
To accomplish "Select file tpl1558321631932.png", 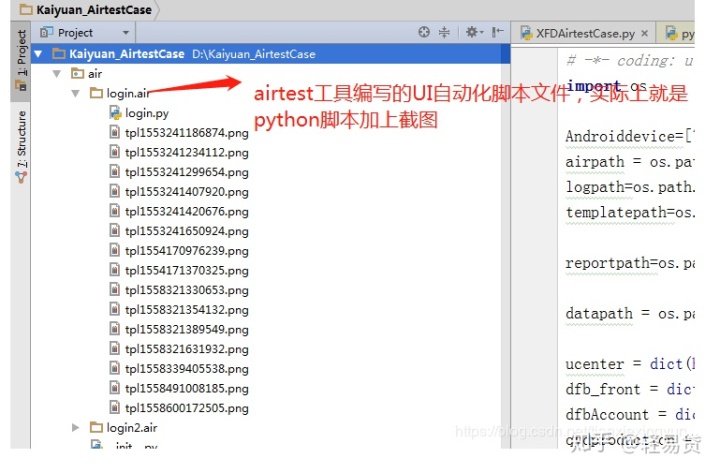I will (187, 349).
